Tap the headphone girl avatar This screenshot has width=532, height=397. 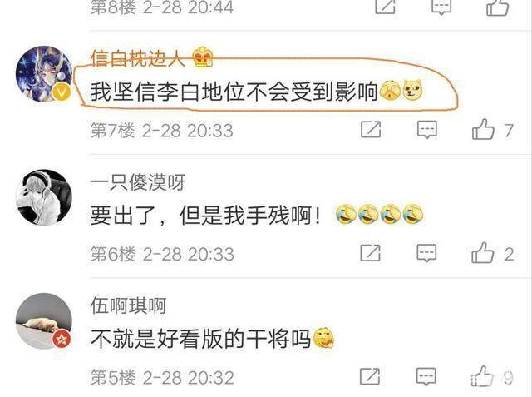coord(44,197)
